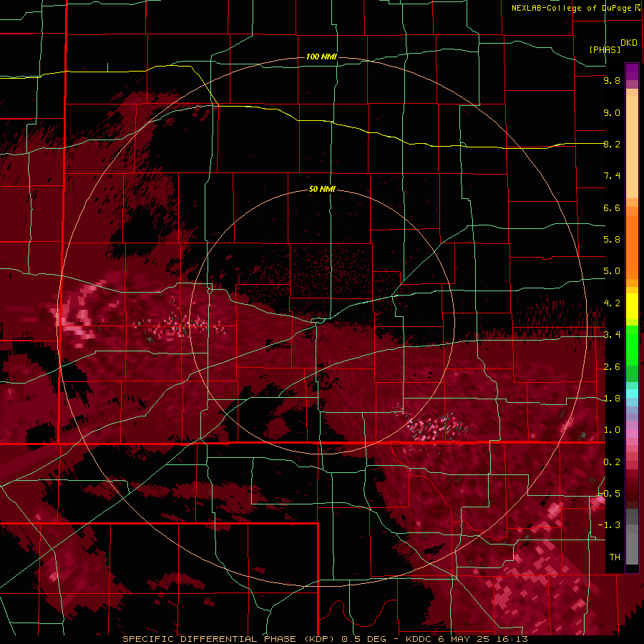Click the 7.4 scale value
This screenshot has width=644, height=644.
click(x=612, y=176)
